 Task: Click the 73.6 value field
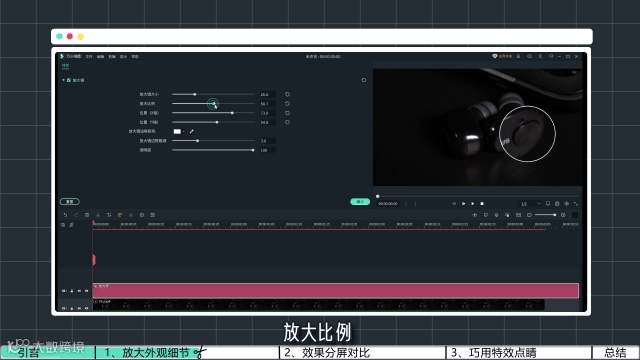pyautogui.click(x=267, y=113)
